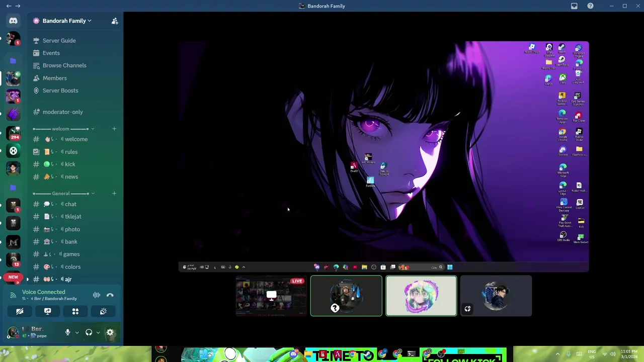
Task: Open Server Guide
Action: 73,40
